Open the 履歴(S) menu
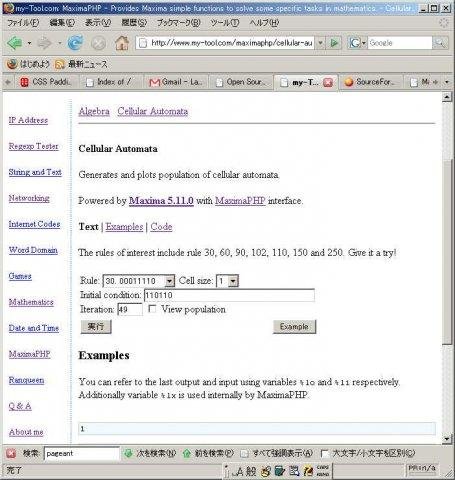Image resolution: width=455 pixels, height=480 pixels. pos(134,23)
